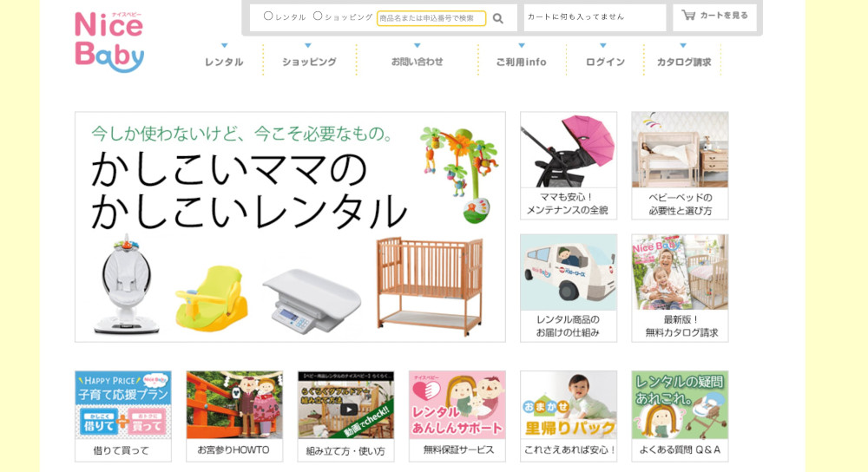Open the 無料カタログ請求 magazine tile

tap(680, 288)
